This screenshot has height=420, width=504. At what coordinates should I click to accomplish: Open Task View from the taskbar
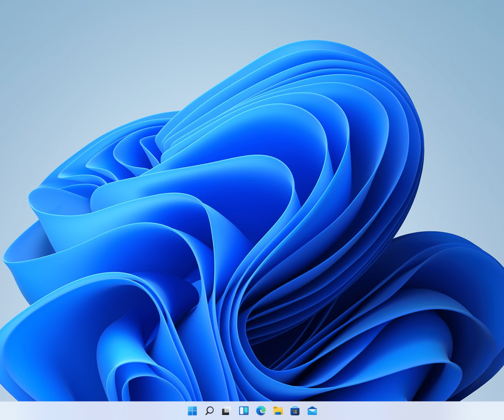[x=226, y=411]
